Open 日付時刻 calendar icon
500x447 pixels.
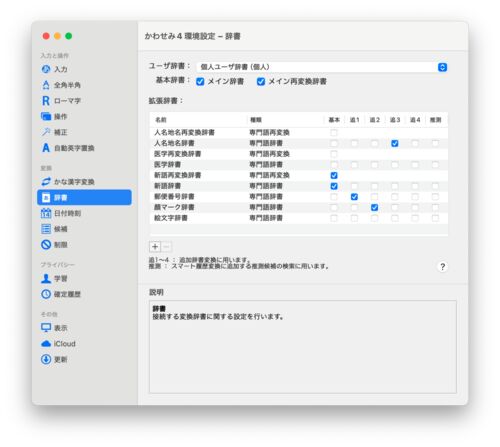pyautogui.click(x=46, y=213)
